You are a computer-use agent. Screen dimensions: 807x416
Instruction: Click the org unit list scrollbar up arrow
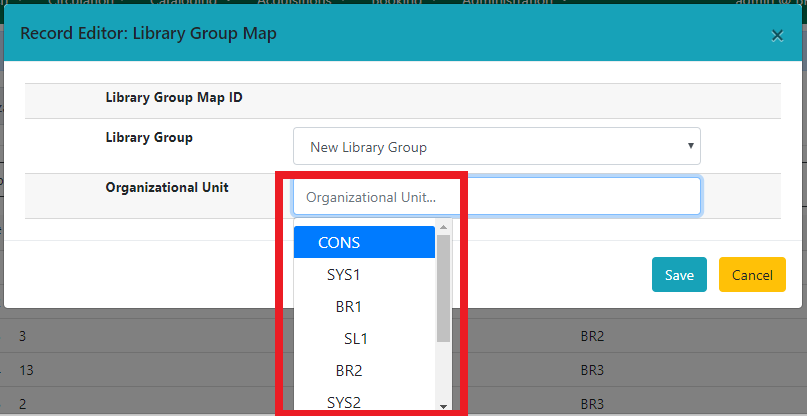click(444, 227)
